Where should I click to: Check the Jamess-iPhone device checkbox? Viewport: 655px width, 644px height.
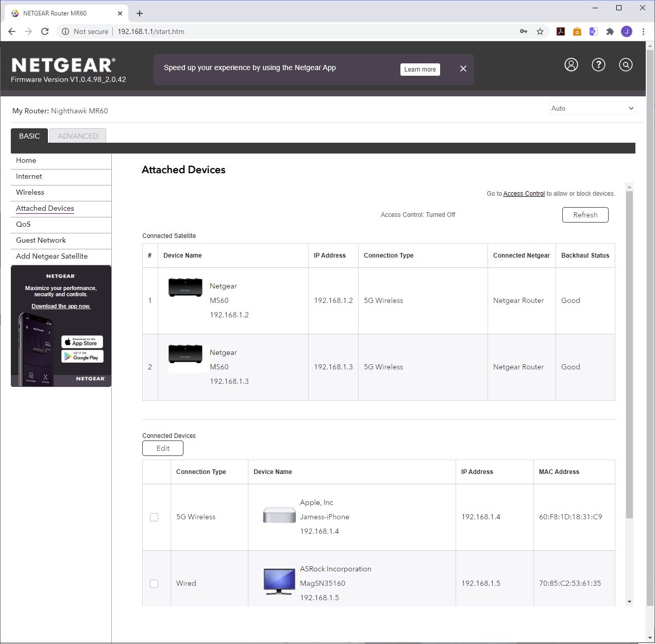[x=154, y=517]
